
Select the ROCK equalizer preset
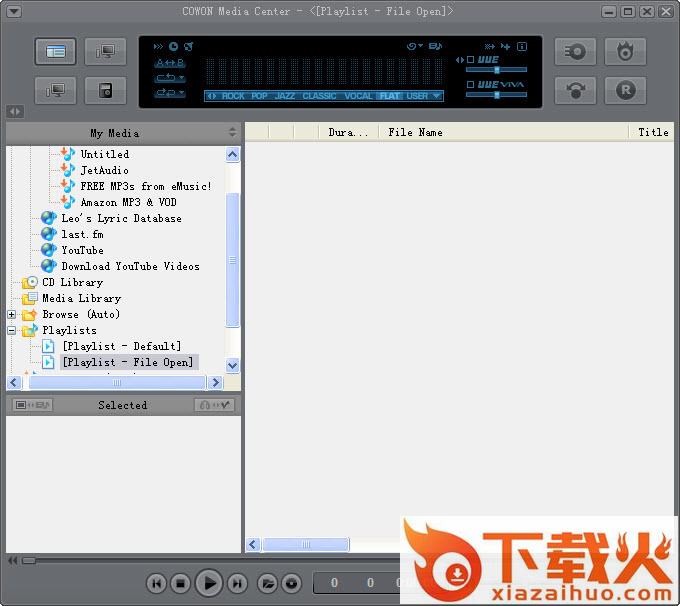point(233,96)
